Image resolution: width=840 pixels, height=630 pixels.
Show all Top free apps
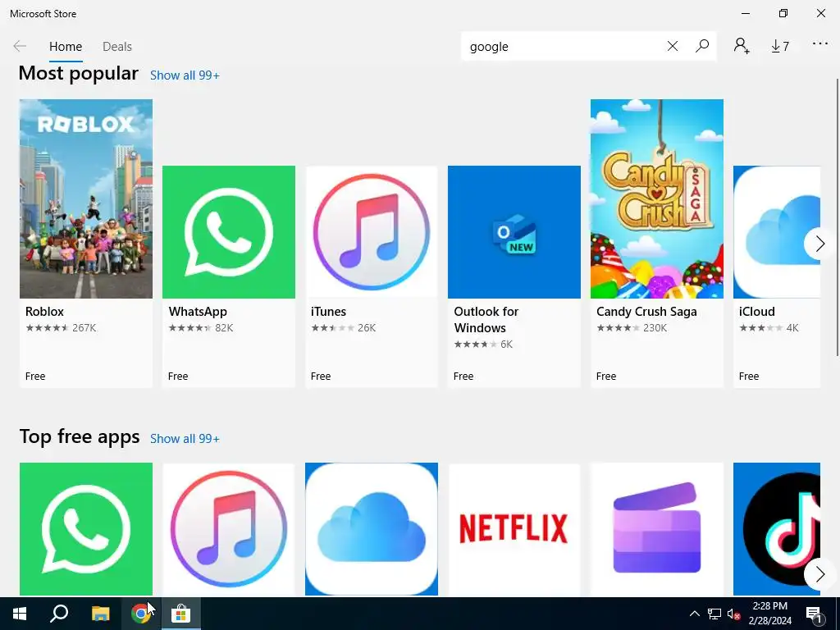click(x=185, y=439)
